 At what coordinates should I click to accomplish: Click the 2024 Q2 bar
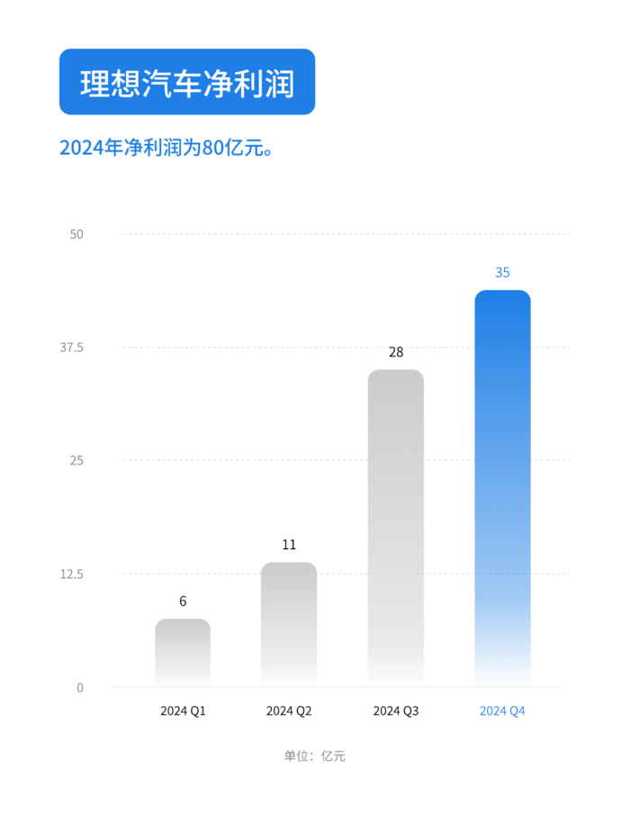[289, 624]
